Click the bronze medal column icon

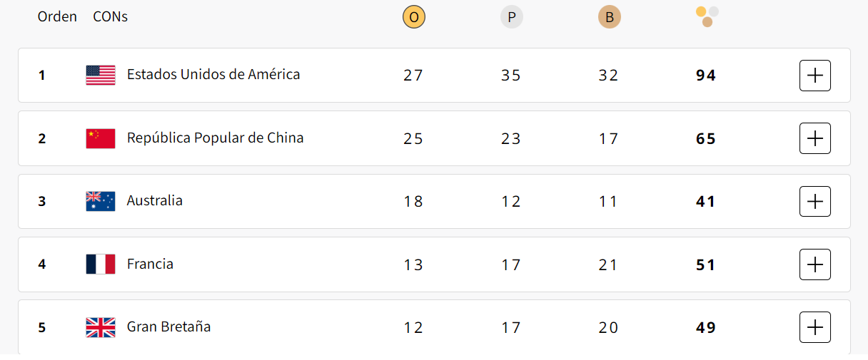(x=609, y=17)
